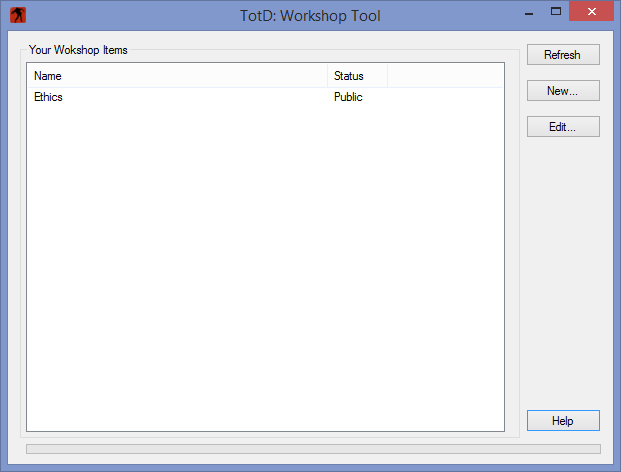The image size is (621, 472).
Task: Click the Your Wokshop Items group label
Action: click(78, 50)
